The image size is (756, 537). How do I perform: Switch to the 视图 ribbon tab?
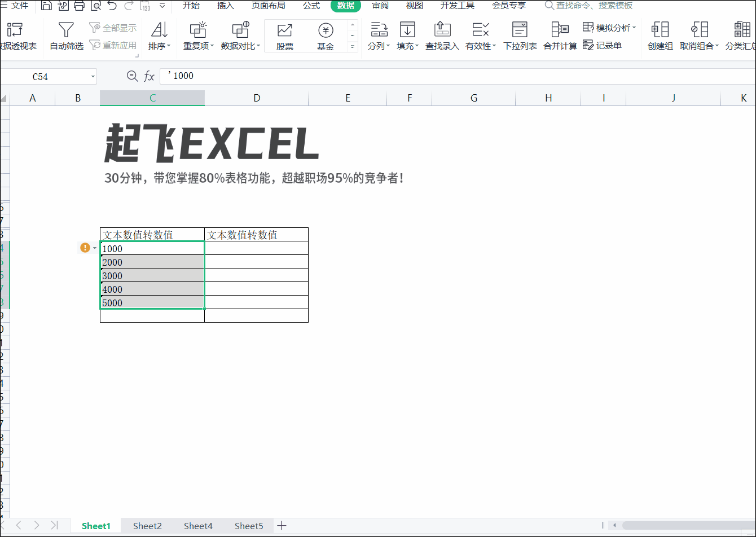tap(415, 6)
